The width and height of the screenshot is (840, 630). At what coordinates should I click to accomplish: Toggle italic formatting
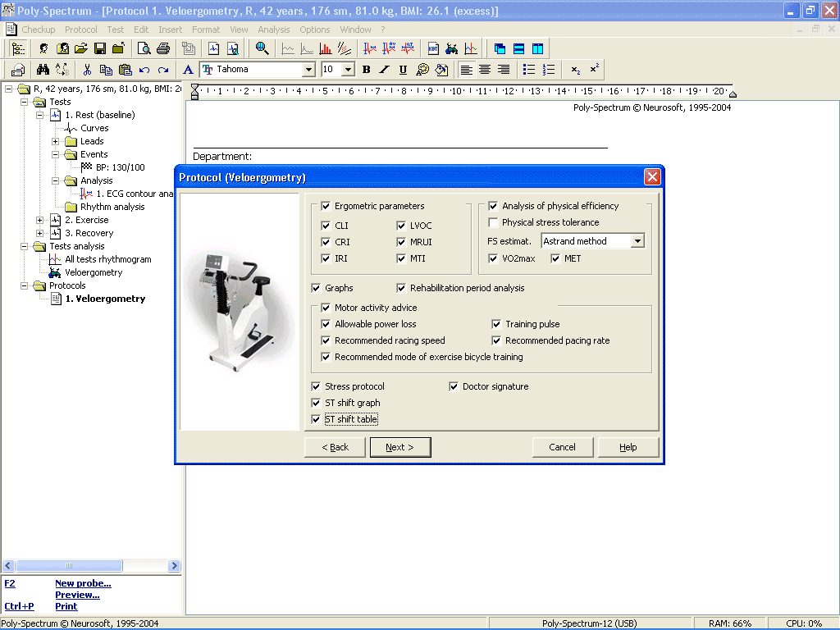(x=385, y=70)
